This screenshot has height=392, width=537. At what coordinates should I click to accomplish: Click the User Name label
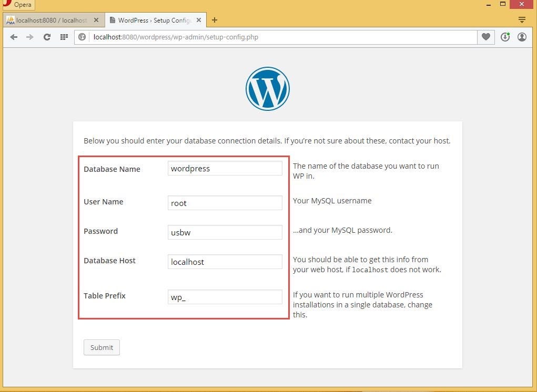tap(104, 201)
